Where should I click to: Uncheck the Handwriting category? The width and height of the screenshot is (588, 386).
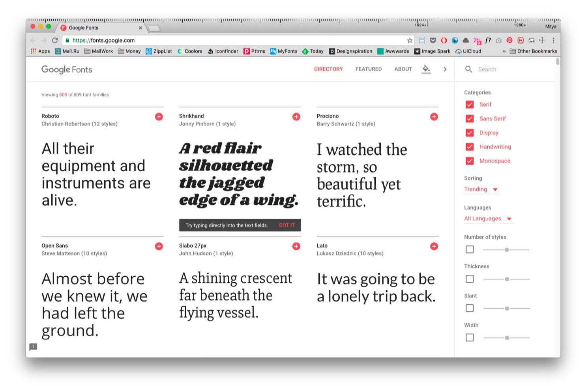click(x=470, y=147)
